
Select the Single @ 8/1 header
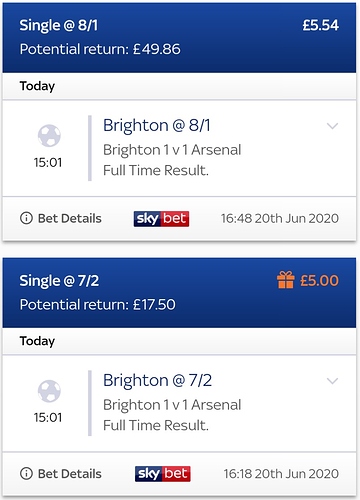[x=59, y=26]
